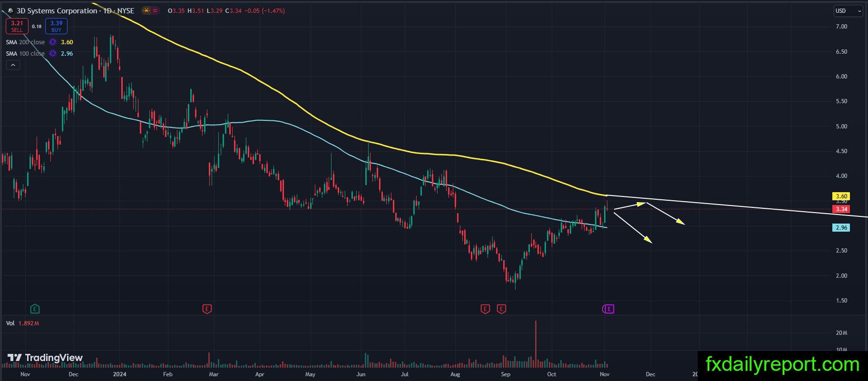
Task: Click the Apr label on the time axis
Action: click(x=259, y=374)
